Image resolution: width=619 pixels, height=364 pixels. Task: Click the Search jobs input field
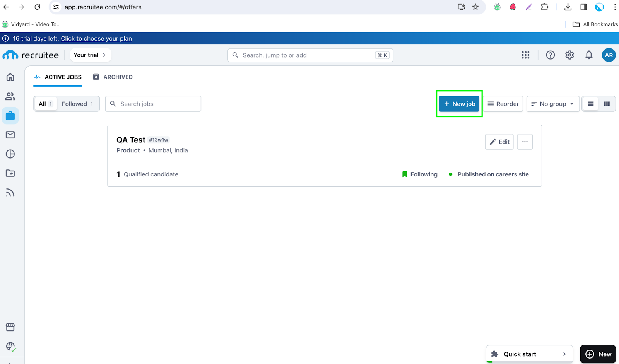(158, 104)
